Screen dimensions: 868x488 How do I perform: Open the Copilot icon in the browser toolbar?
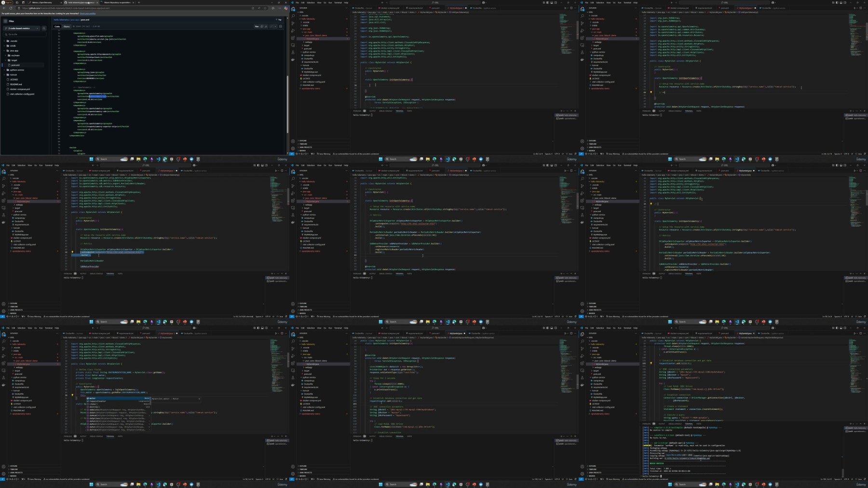point(285,8)
